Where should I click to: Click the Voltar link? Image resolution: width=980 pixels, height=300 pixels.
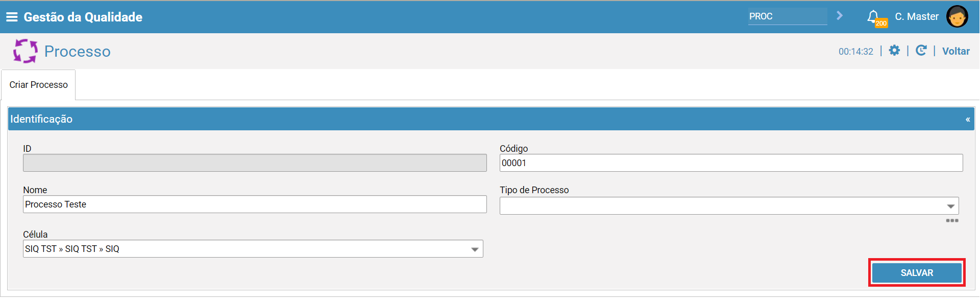tap(956, 51)
